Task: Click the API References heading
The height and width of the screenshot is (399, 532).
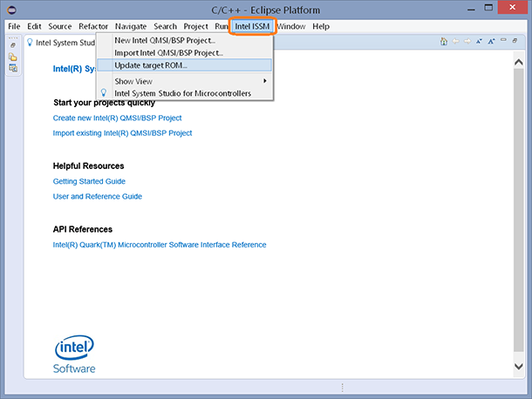Action: (x=83, y=229)
